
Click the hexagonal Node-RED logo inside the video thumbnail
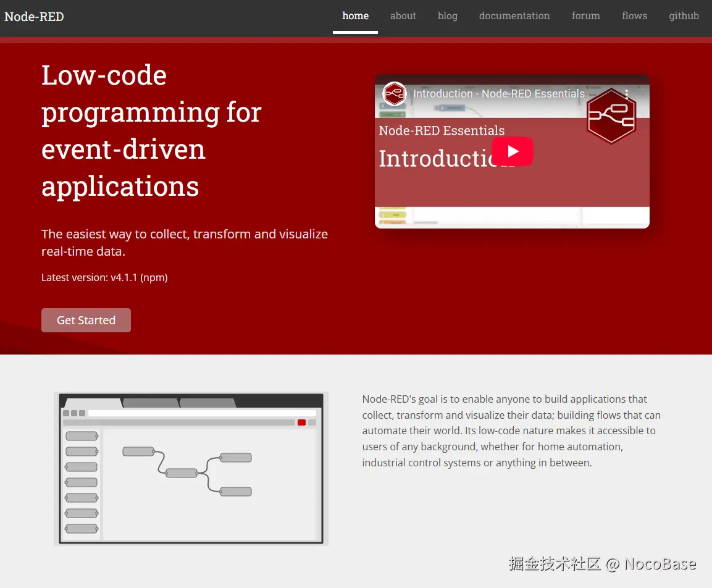click(611, 116)
